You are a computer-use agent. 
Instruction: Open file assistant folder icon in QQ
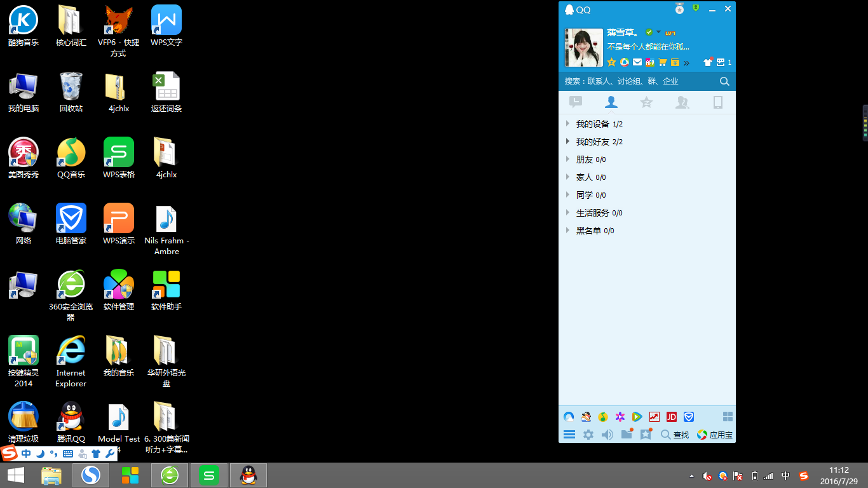click(627, 434)
